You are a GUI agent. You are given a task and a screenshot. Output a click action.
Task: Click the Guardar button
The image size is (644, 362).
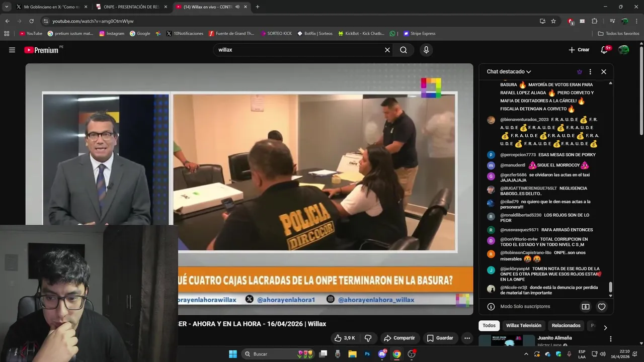[x=440, y=338]
